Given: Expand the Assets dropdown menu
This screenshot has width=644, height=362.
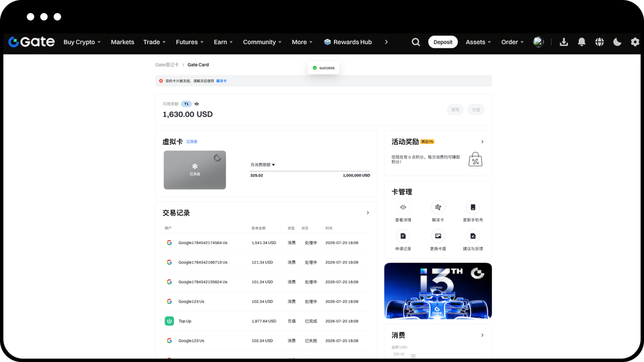Looking at the screenshot, I should [x=478, y=42].
